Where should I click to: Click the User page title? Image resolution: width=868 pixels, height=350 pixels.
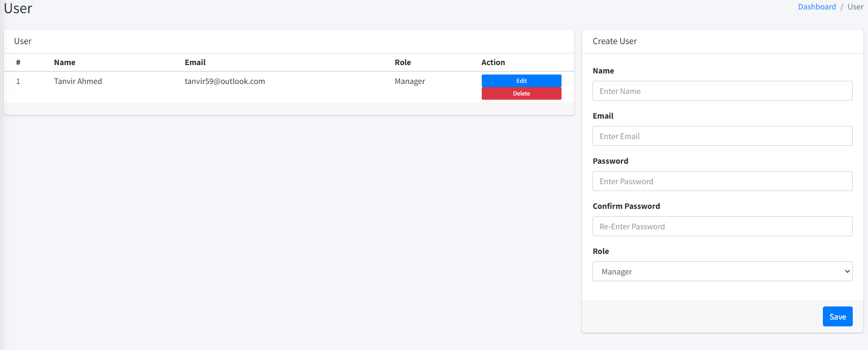click(x=18, y=8)
